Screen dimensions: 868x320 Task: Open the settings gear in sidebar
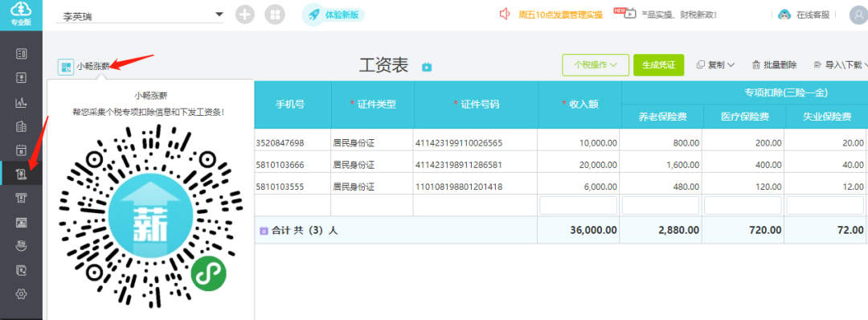click(x=22, y=294)
